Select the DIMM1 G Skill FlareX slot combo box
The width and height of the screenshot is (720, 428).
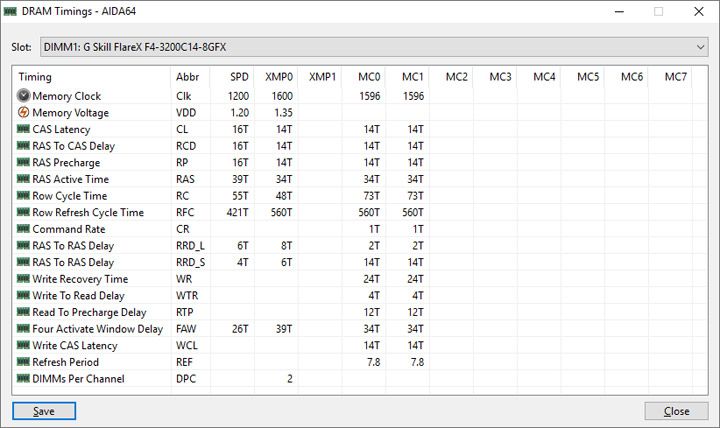click(374, 47)
